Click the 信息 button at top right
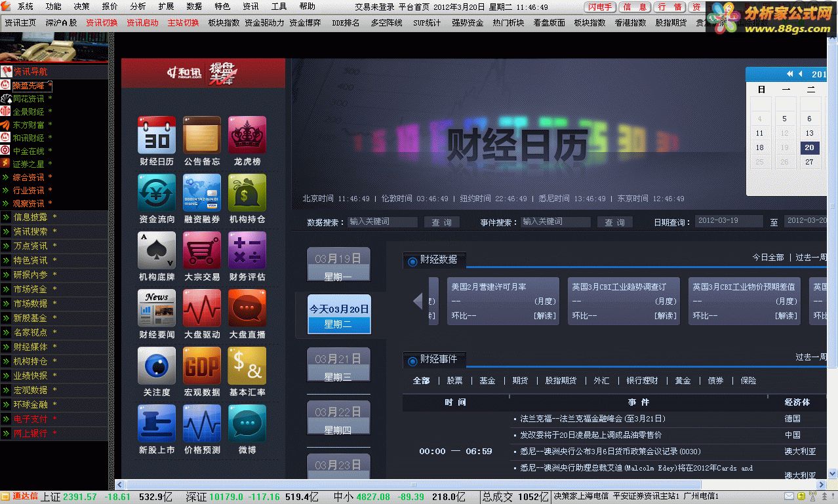838x504 pixels. point(635,7)
